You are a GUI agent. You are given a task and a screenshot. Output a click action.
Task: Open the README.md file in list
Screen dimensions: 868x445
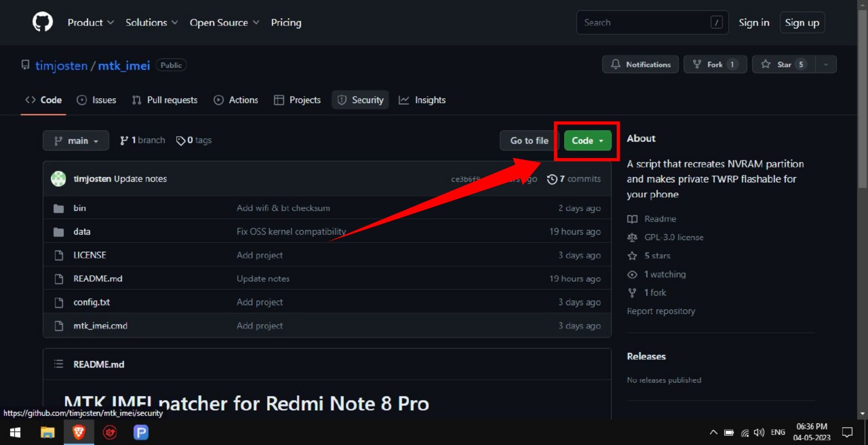coord(98,279)
